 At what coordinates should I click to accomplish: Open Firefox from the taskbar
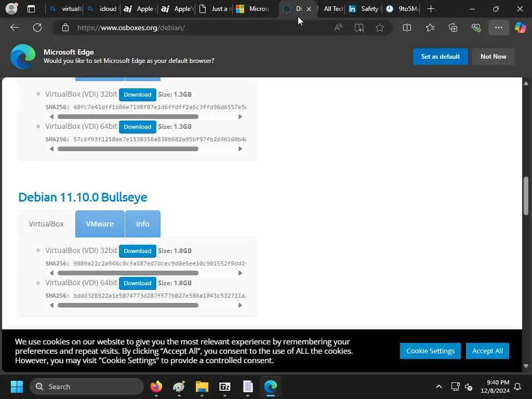tap(156, 387)
